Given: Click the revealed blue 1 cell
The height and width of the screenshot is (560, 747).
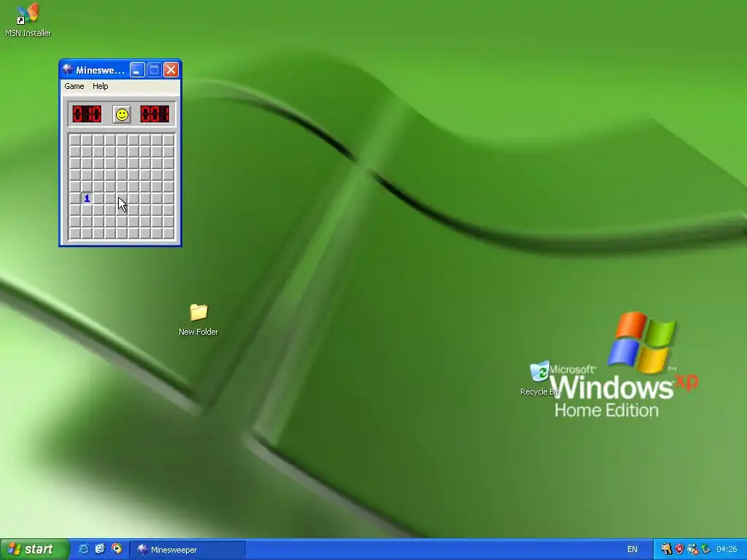Looking at the screenshot, I should pyautogui.click(x=87, y=198).
